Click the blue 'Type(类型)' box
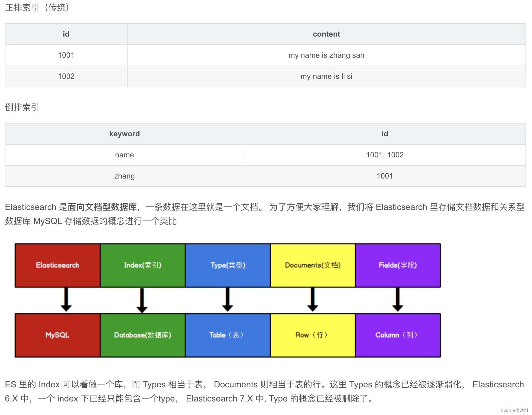532x415 pixels. [228, 265]
